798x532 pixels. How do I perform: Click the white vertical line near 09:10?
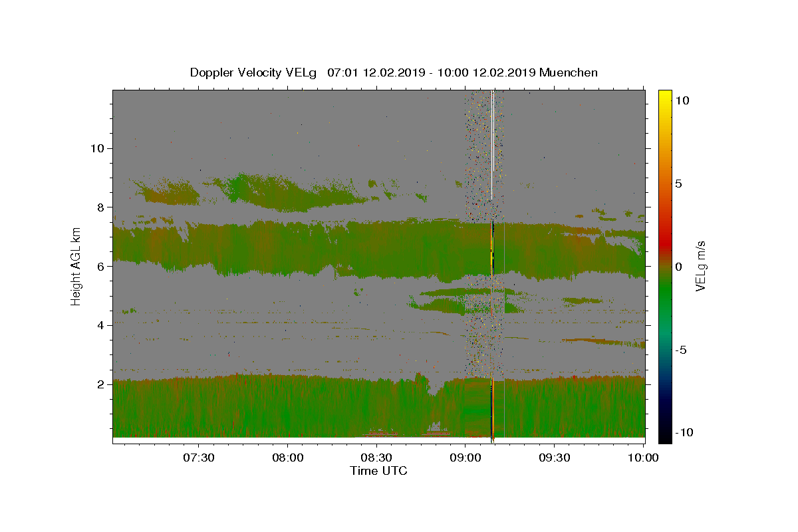click(x=491, y=145)
